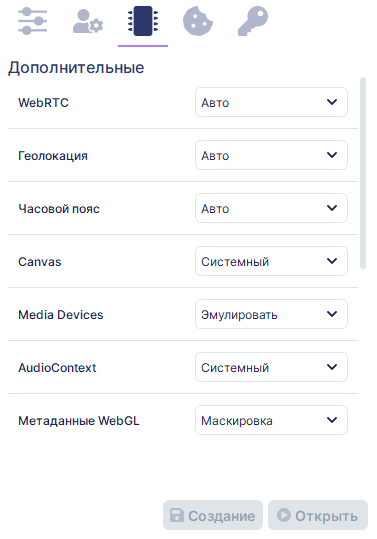Open the general settings sliders tab
377x539 pixels.
33,21
